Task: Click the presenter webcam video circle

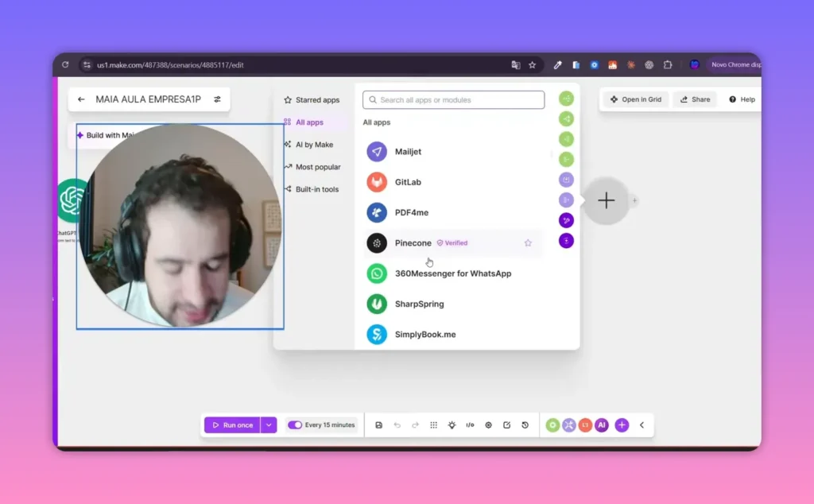Action: [180, 226]
